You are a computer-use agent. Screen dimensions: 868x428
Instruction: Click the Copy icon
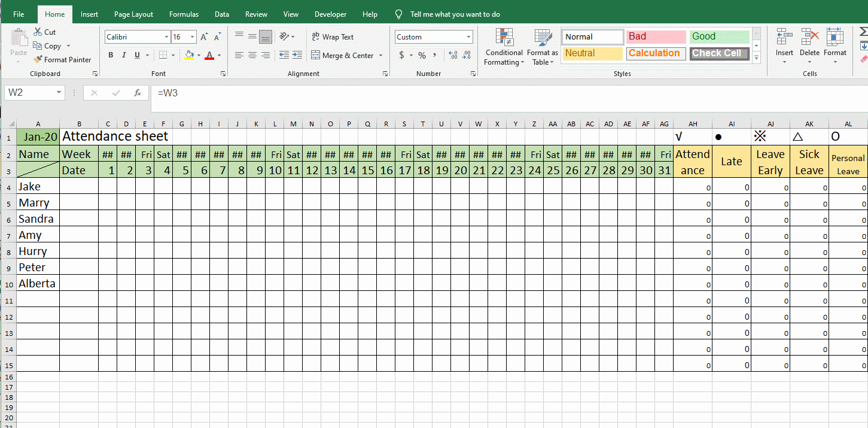[38, 45]
